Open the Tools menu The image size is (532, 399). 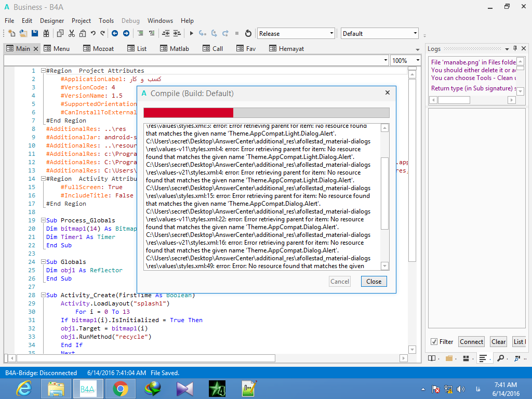[x=106, y=21]
